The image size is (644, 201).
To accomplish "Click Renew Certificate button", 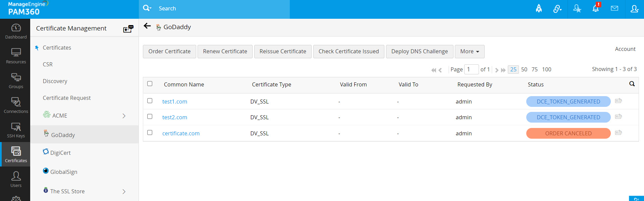I will pyautogui.click(x=225, y=52).
